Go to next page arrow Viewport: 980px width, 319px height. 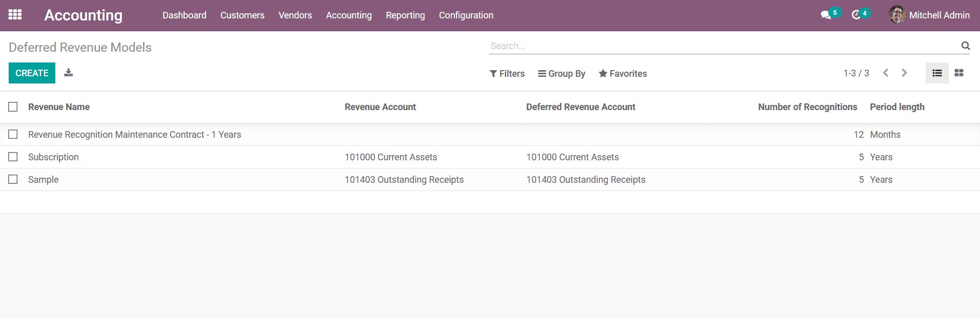[904, 73]
